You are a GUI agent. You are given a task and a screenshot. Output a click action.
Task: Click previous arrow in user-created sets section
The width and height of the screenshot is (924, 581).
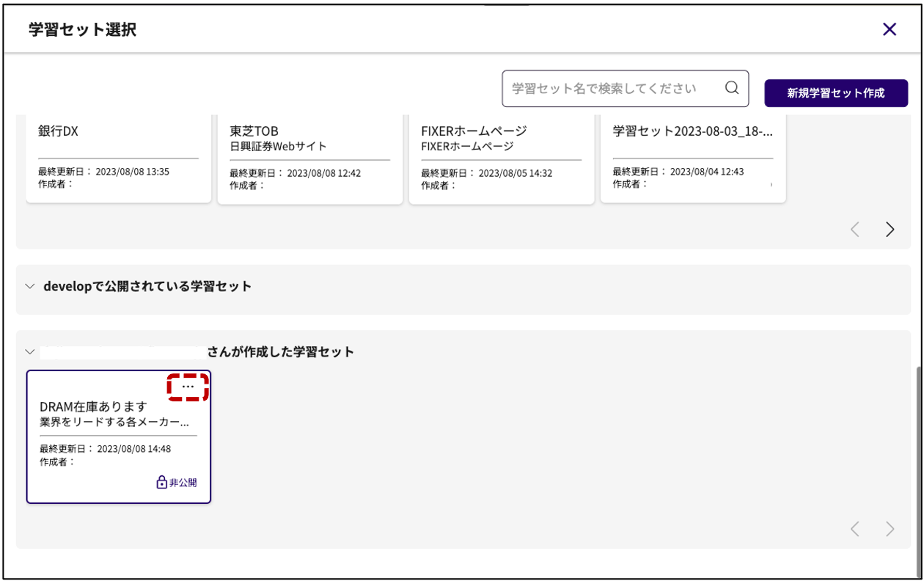(854, 529)
